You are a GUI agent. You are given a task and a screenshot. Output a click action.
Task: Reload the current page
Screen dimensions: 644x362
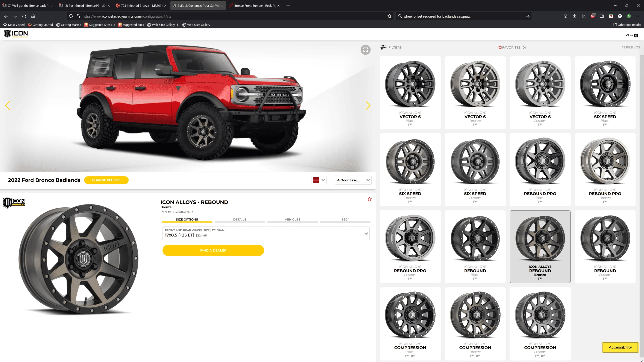tap(24, 16)
